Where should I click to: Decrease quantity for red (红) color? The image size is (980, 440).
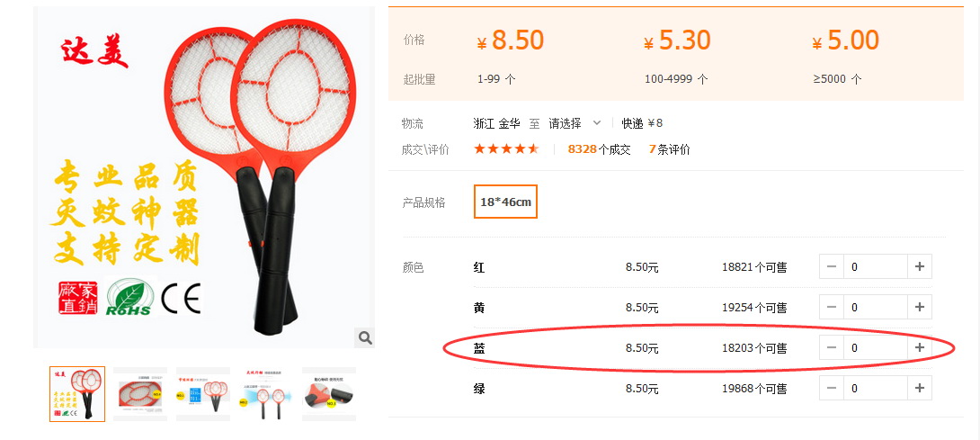pyautogui.click(x=832, y=266)
